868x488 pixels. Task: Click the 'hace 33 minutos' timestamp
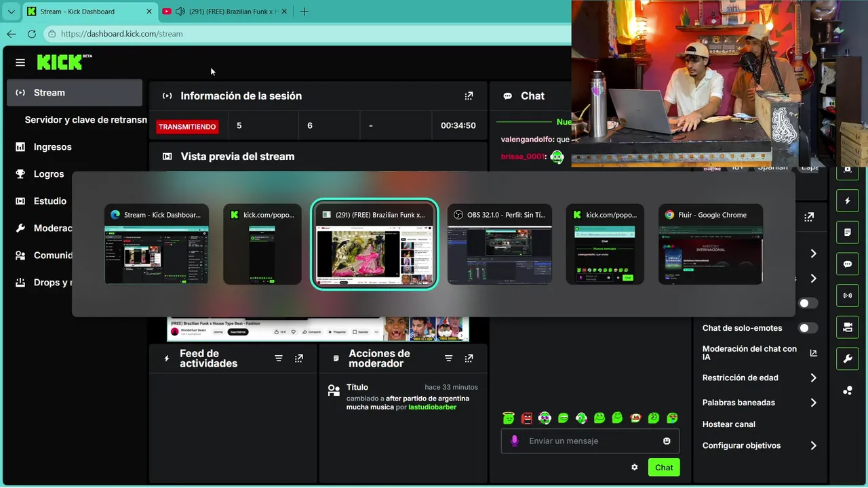[451, 388]
